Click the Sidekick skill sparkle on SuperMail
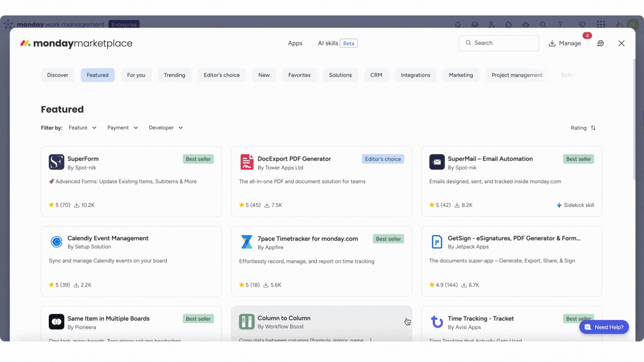 (559, 205)
